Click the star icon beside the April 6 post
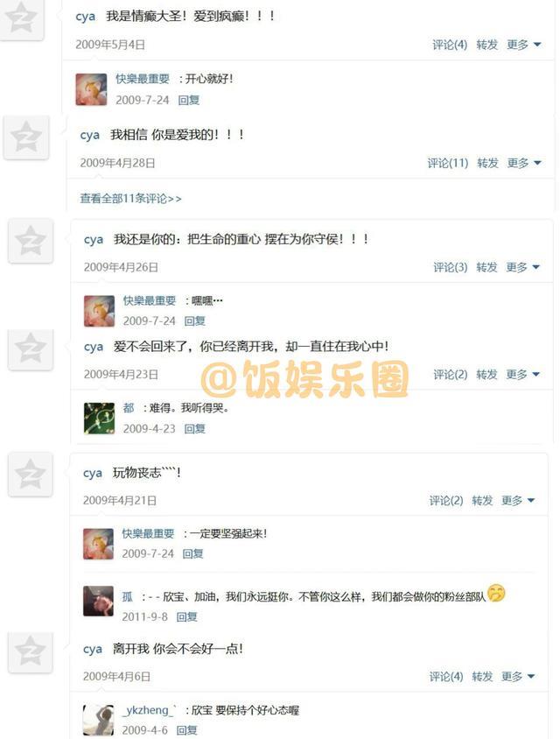Viewport: 560px width, 739px height. (30, 651)
